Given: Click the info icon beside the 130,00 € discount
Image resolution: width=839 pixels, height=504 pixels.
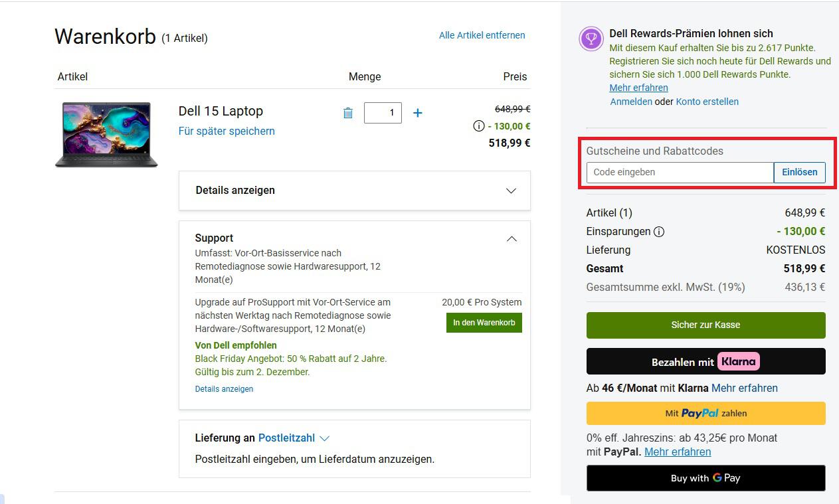Looking at the screenshot, I should 478,126.
